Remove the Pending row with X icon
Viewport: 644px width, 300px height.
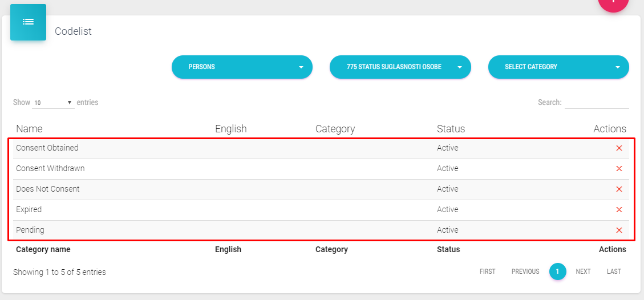point(619,230)
